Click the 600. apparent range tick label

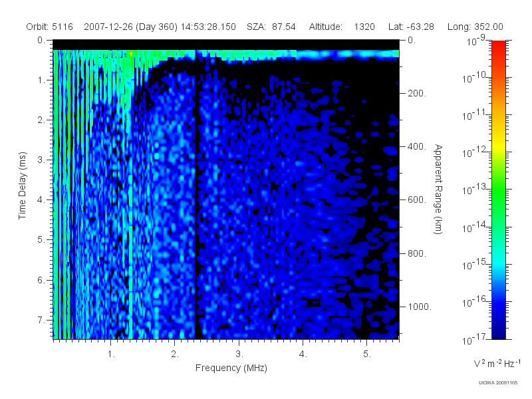pos(416,200)
